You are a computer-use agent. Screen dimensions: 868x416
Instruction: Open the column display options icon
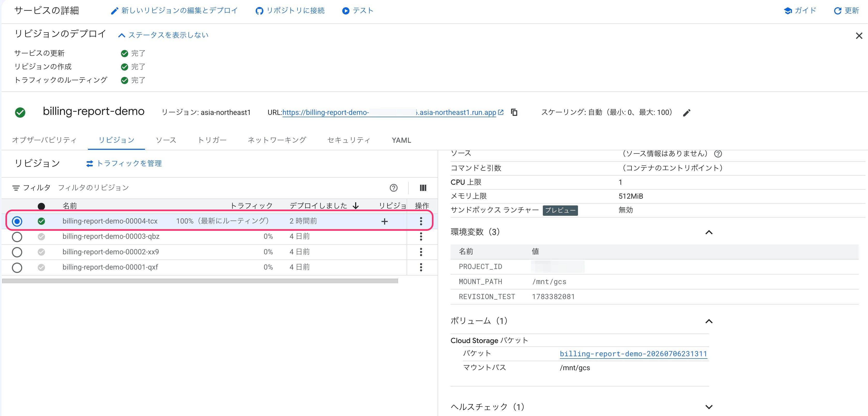click(423, 188)
